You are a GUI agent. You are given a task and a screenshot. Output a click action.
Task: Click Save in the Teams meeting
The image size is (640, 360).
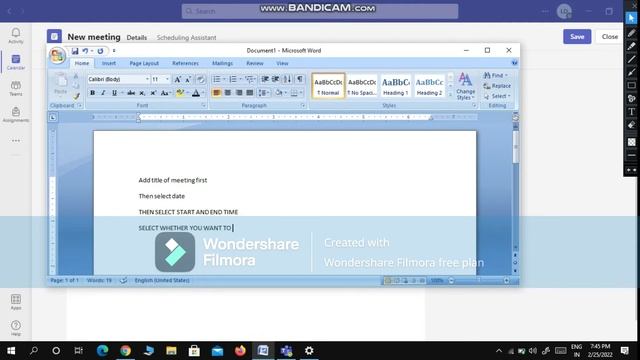click(x=577, y=37)
